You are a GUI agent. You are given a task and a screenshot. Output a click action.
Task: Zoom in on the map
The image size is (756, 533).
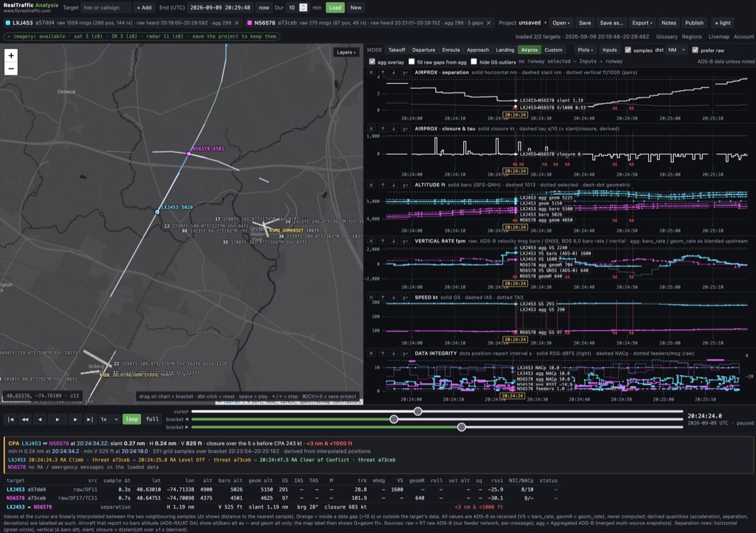pyautogui.click(x=11, y=55)
